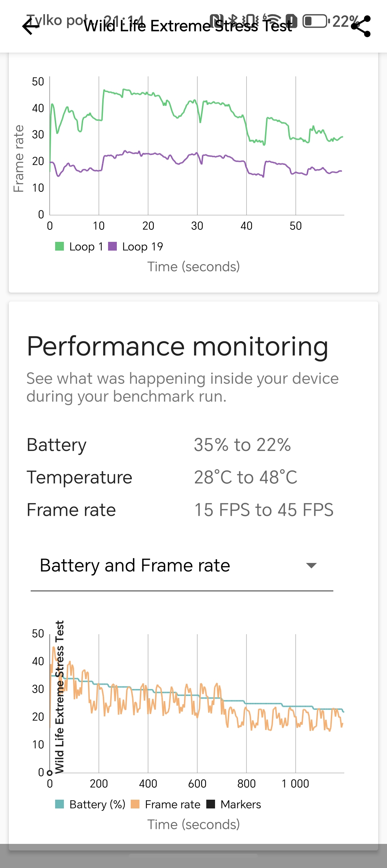Viewport: 387px width, 868px height.
Task: Tap the battery status icon
Action: tap(316, 21)
